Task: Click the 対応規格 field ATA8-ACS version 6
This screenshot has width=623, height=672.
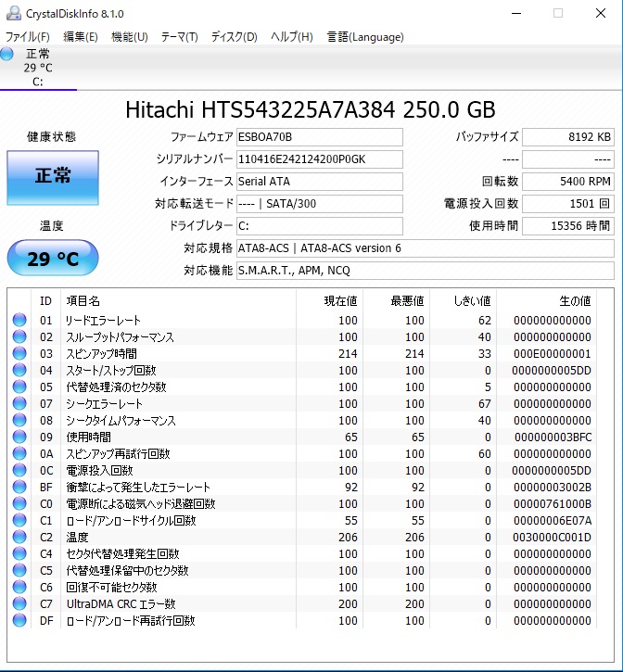Action: (x=426, y=248)
